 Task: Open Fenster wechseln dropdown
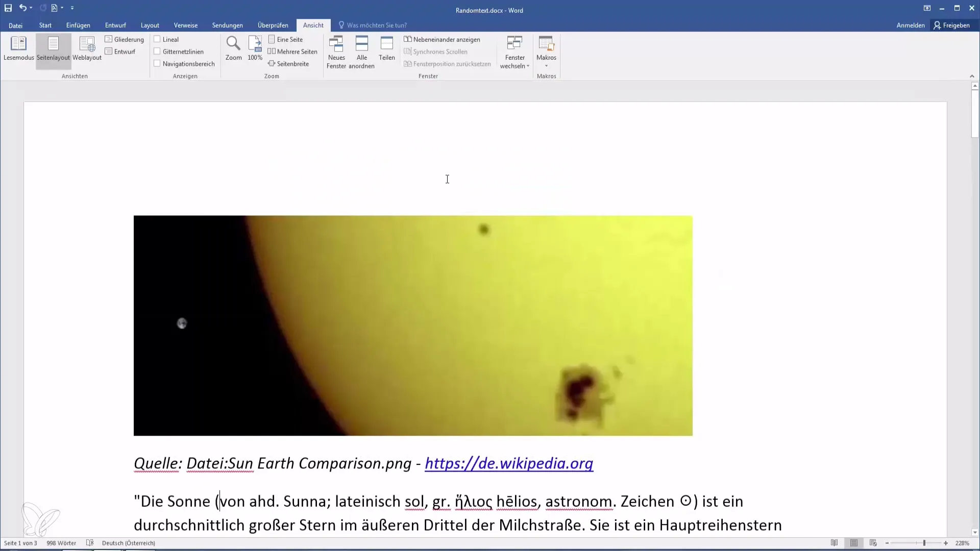[514, 52]
